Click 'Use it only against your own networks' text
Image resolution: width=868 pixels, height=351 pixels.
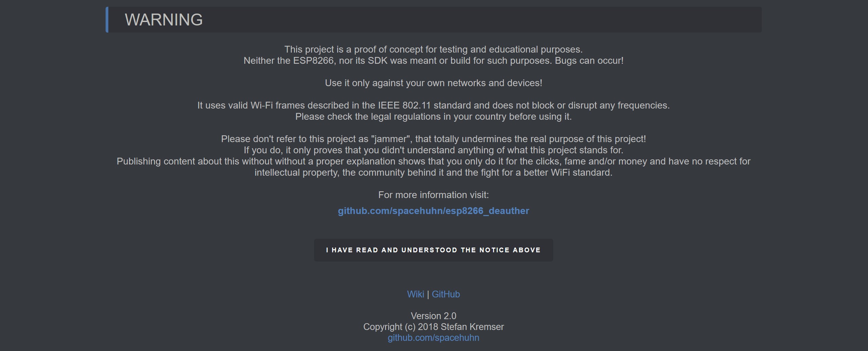click(x=433, y=83)
